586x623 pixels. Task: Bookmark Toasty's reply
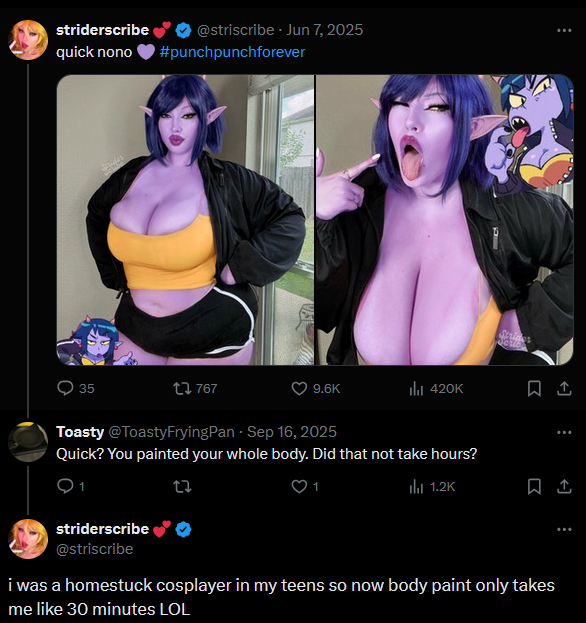click(x=534, y=486)
